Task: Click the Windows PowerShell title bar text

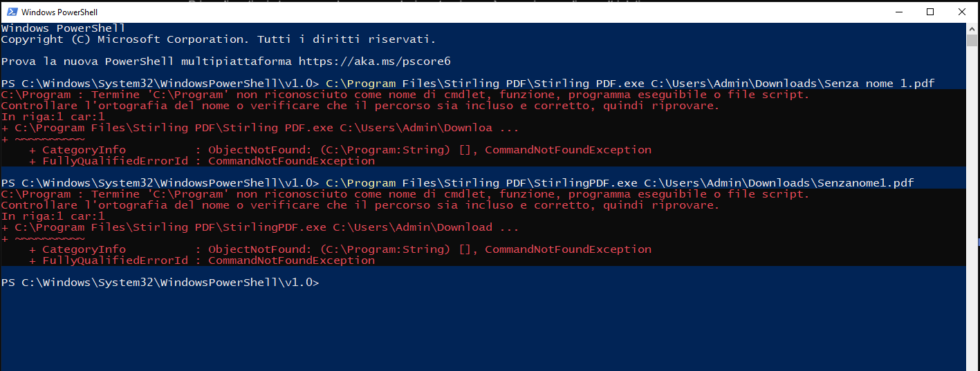Action: tap(57, 12)
